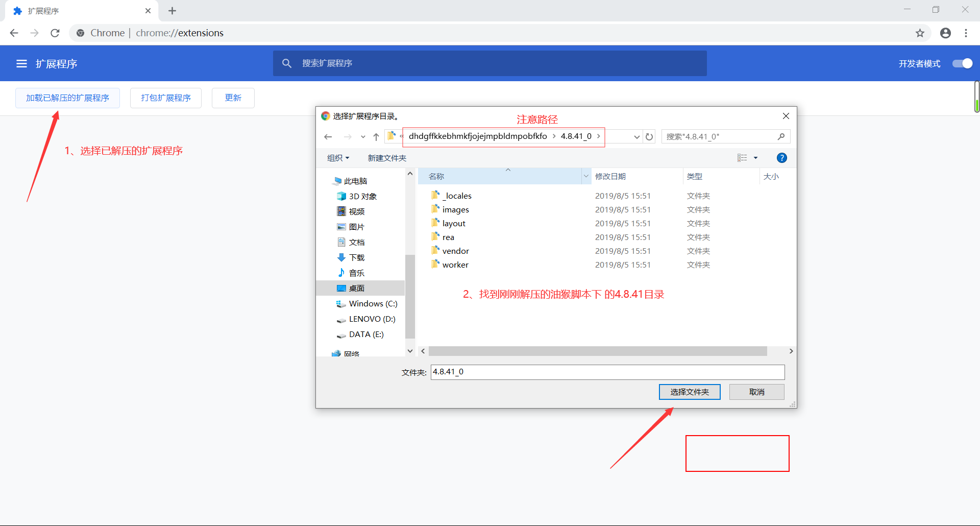
Task: Click 新建文件夹 in dialog toolbar
Action: click(387, 158)
